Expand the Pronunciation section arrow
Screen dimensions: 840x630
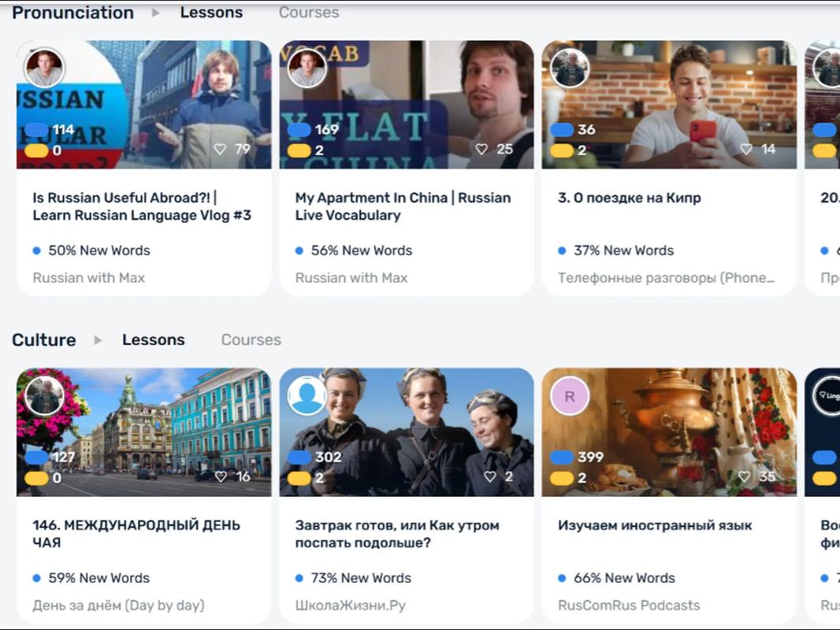pyautogui.click(x=155, y=13)
